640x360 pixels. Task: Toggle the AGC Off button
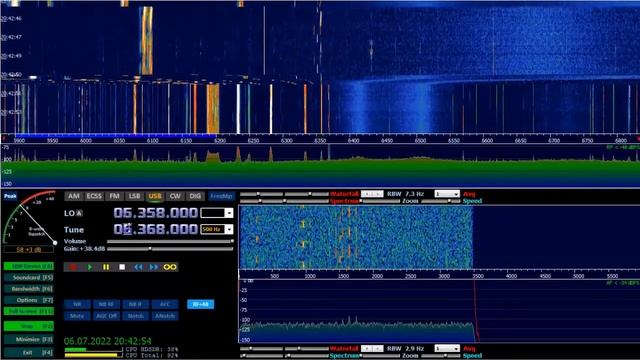(106, 316)
